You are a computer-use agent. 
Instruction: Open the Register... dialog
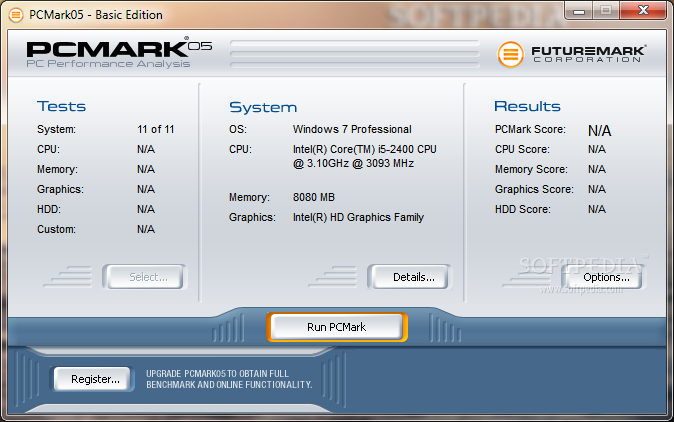click(92, 379)
